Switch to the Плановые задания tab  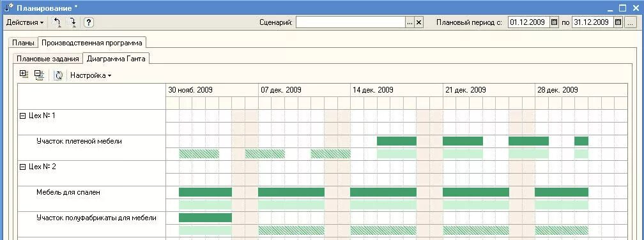(x=48, y=59)
